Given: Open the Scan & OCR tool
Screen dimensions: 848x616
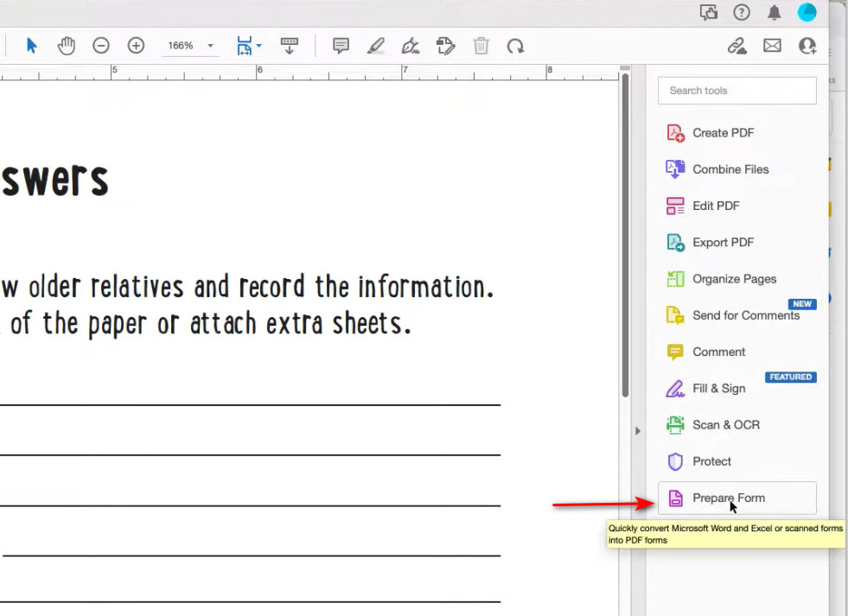Looking at the screenshot, I should pos(725,424).
